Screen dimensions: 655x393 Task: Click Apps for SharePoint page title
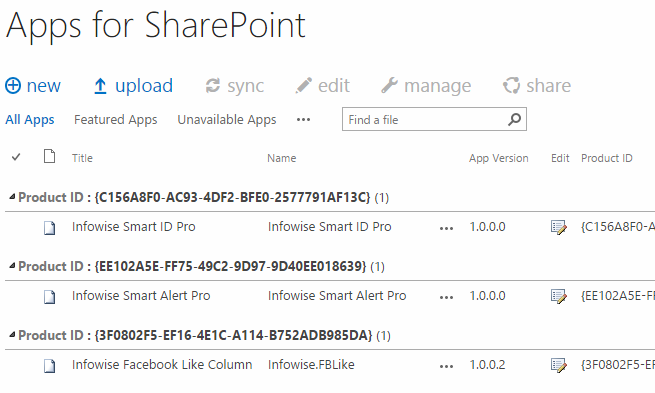tap(156, 26)
